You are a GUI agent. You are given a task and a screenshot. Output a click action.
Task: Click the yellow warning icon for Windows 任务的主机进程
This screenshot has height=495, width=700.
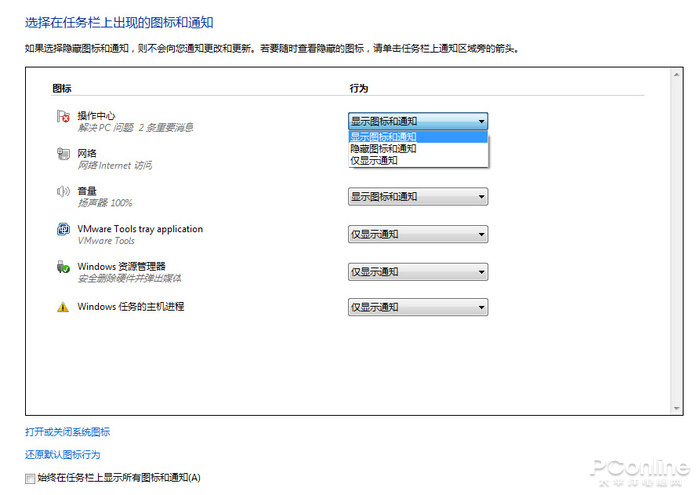click(x=63, y=307)
